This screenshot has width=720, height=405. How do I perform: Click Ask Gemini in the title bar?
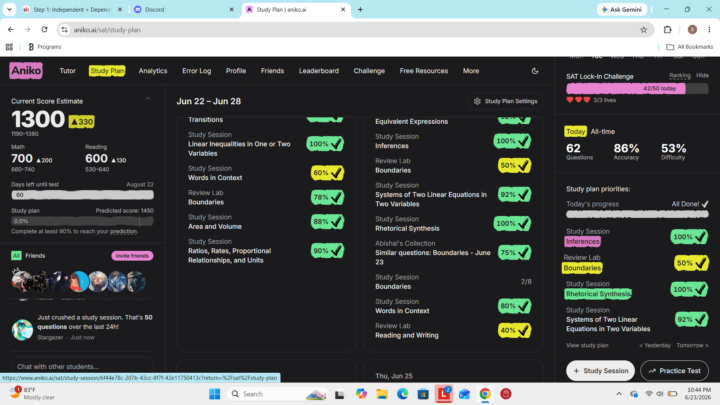click(622, 9)
